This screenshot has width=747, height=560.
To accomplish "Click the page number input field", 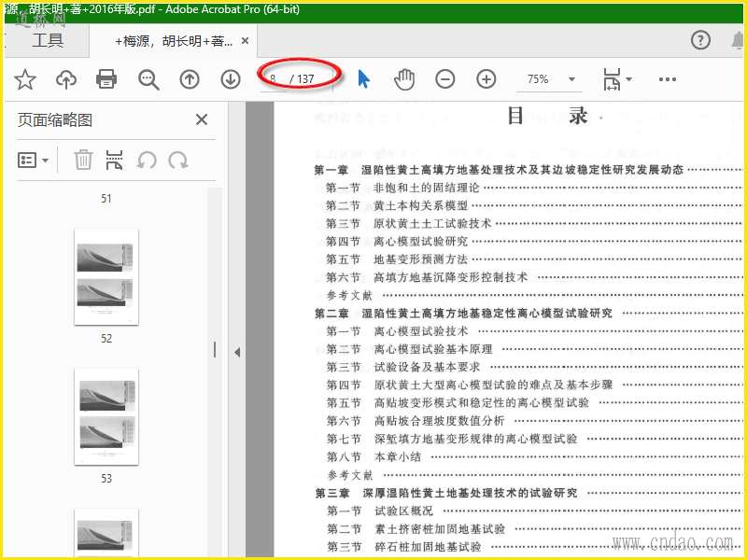I will click(x=274, y=79).
